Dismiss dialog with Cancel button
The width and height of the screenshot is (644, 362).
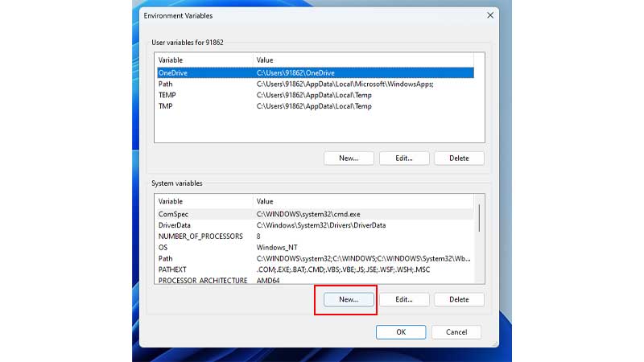(x=456, y=332)
